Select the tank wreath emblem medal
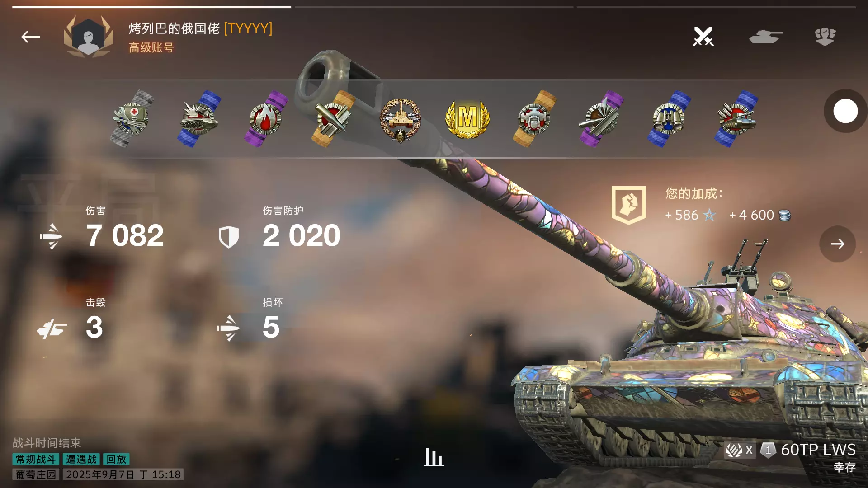The image size is (868, 488). point(401,120)
